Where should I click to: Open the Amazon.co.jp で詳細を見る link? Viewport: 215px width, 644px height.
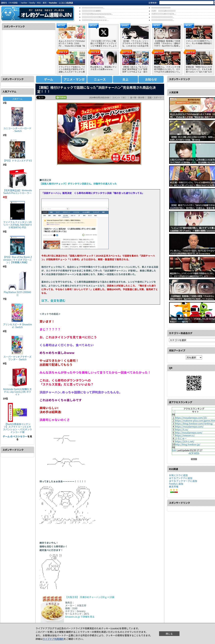tap(80, 617)
